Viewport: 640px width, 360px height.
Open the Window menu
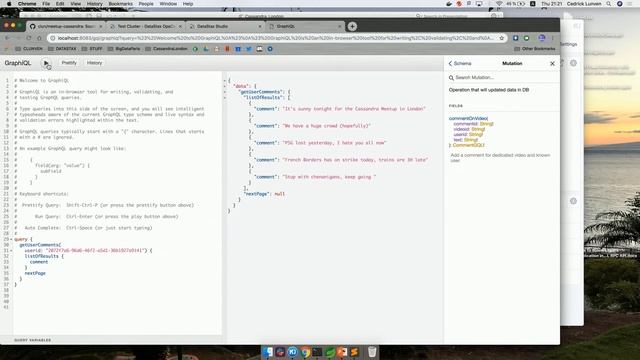pyautogui.click(x=168, y=4)
